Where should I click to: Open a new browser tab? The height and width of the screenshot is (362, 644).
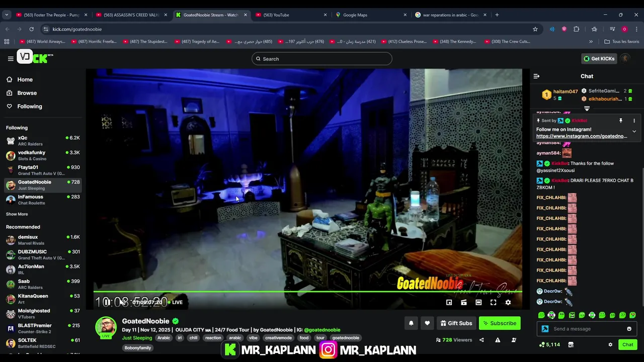497,15
